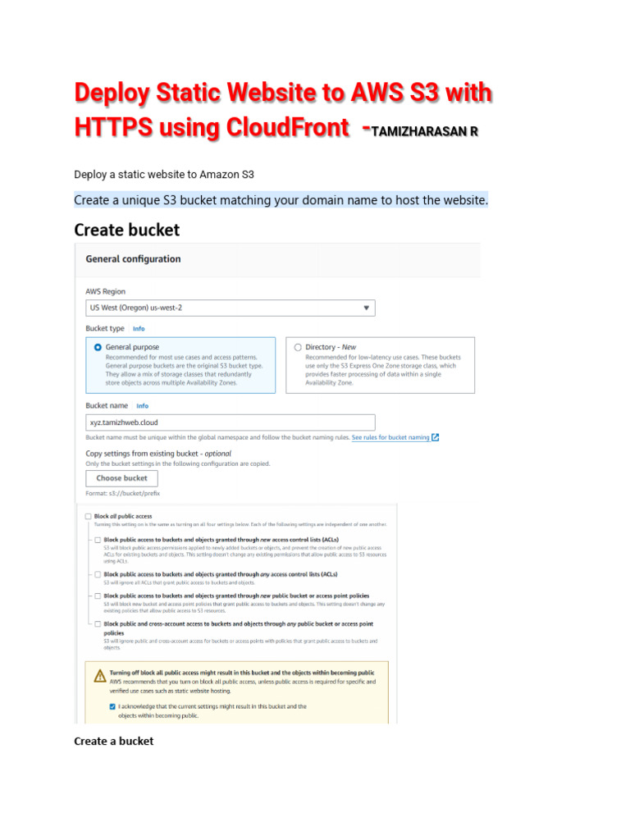The image size is (630, 840).
Task: Open the Bucket type Info link
Action: 139,328
